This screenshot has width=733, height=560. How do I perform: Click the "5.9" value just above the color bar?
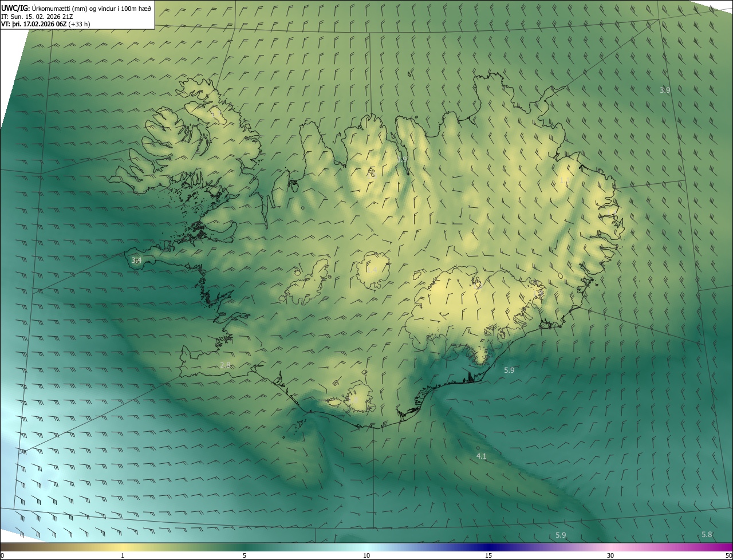point(561,535)
